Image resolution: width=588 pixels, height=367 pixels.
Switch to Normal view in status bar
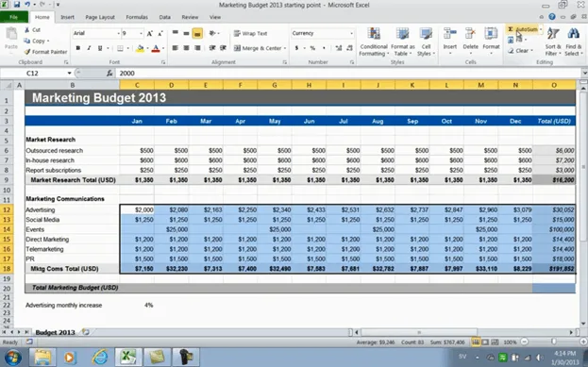[476, 342]
